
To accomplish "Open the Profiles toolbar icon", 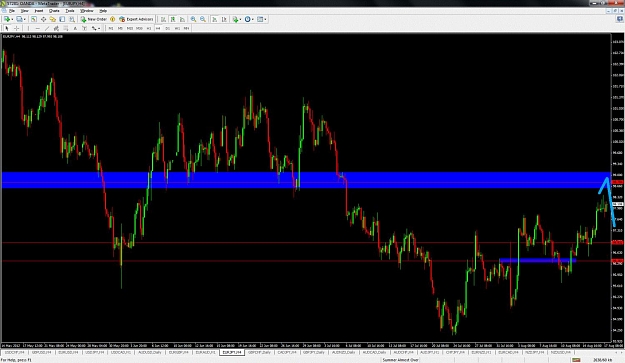I will pos(19,19).
